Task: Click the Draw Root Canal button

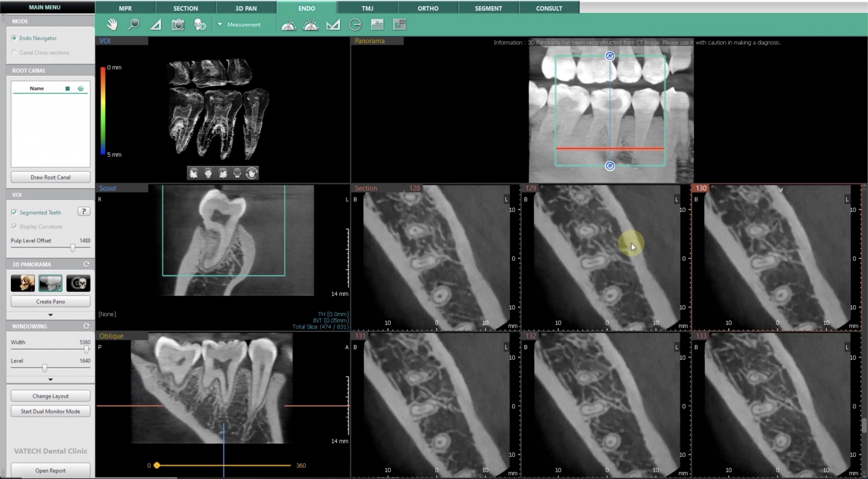Action: click(x=50, y=177)
